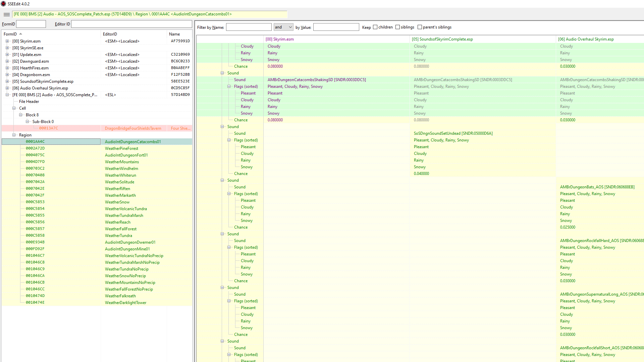Check the parent's siblings option
Screen dimensions: 644x362
[x=420, y=27]
